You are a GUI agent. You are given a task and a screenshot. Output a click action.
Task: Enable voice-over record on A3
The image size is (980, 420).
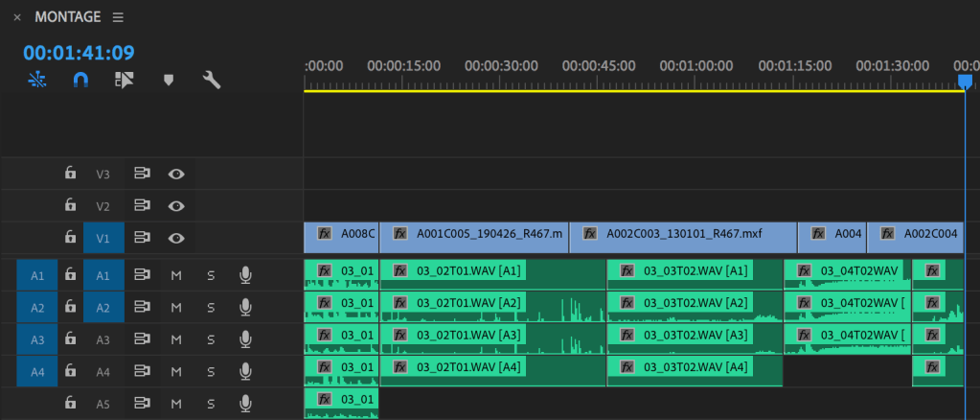[x=245, y=339]
